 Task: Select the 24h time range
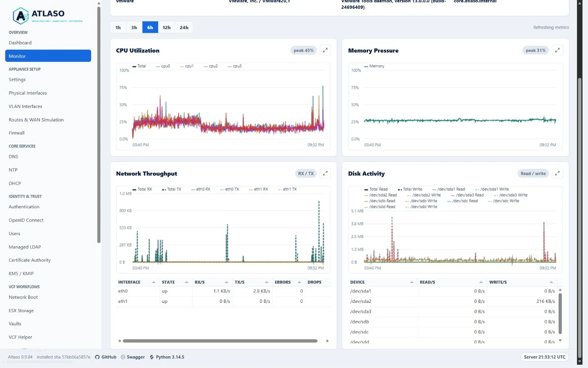[x=184, y=28]
